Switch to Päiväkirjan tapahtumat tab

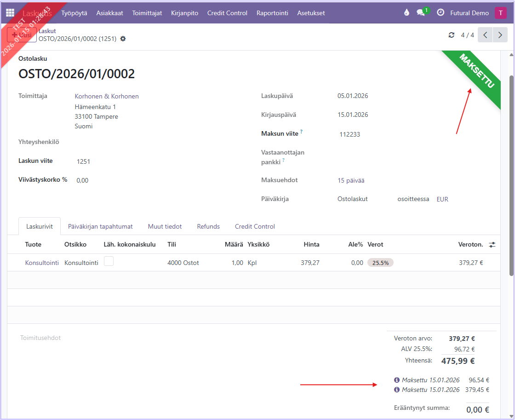coord(100,226)
